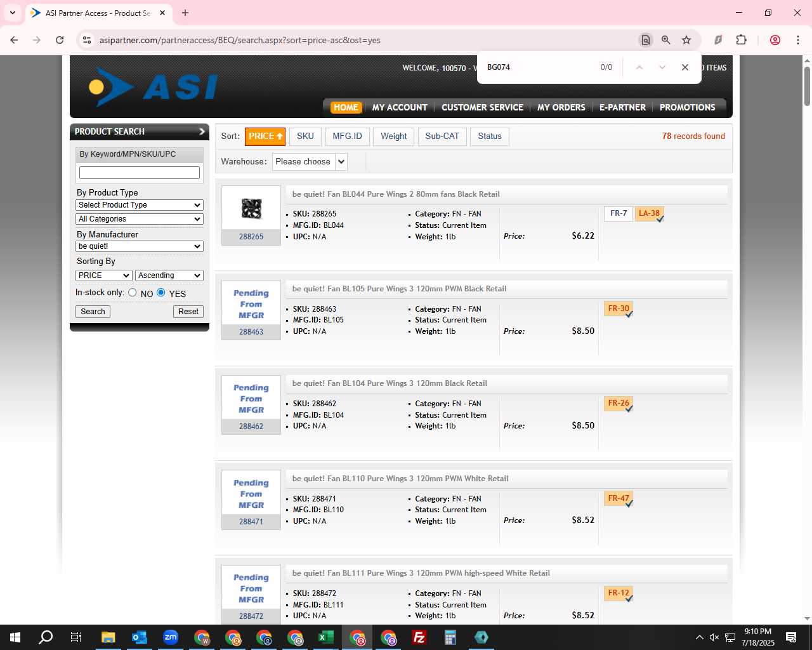Go to next find result arrow
The width and height of the screenshot is (812, 650).
pyautogui.click(x=662, y=67)
